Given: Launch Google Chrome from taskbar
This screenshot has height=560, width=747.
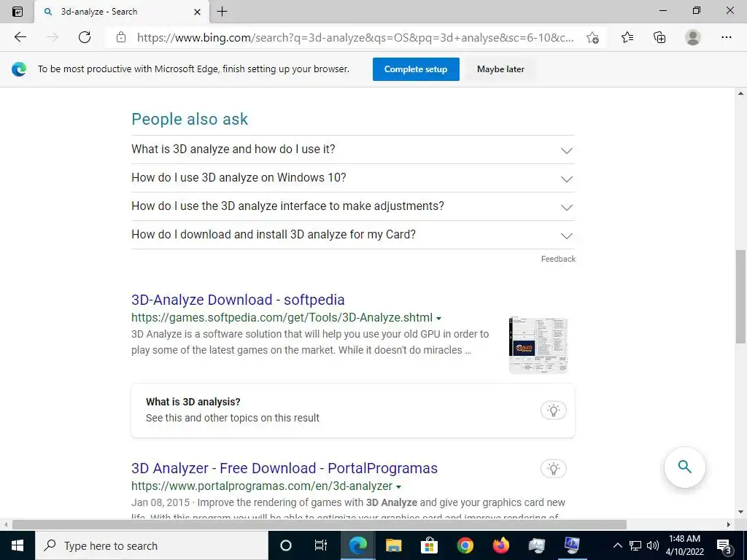Looking at the screenshot, I should (465, 545).
